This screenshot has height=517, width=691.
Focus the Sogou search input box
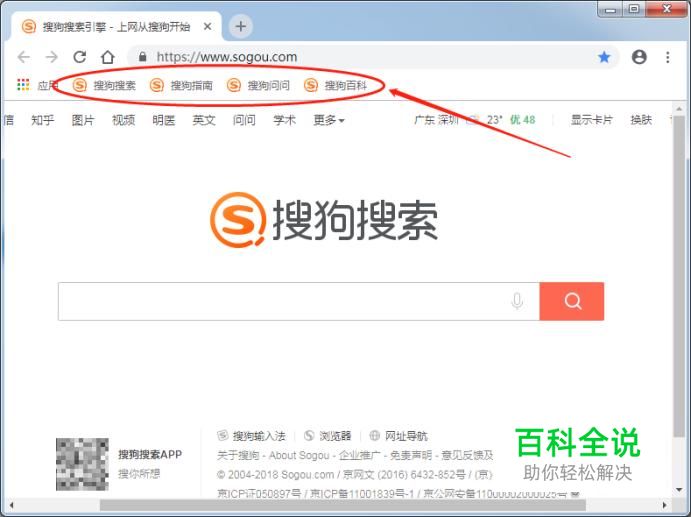point(298,301)
